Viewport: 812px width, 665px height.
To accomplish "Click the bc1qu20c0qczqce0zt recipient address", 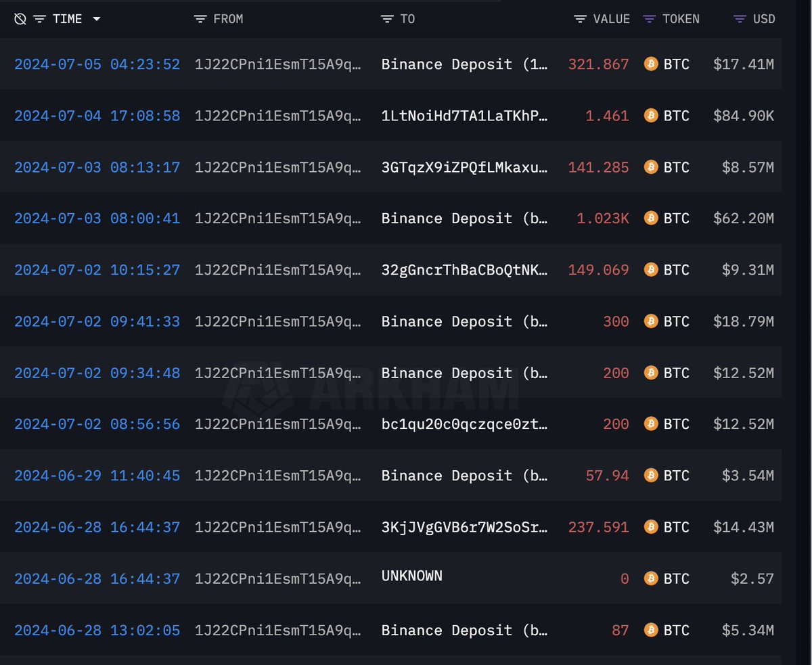I will 464,424.
